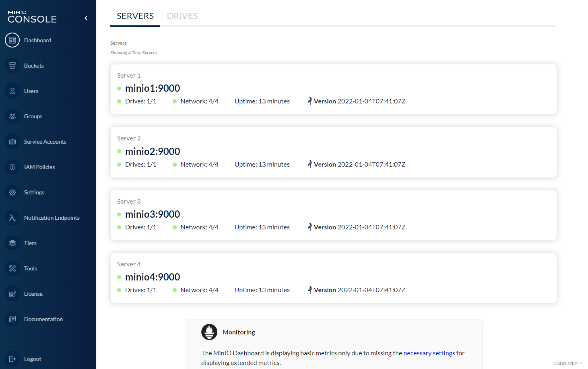Viewport: 588px width, 369px height.
Task: Open the Tools label
Action: coord(31,268)
